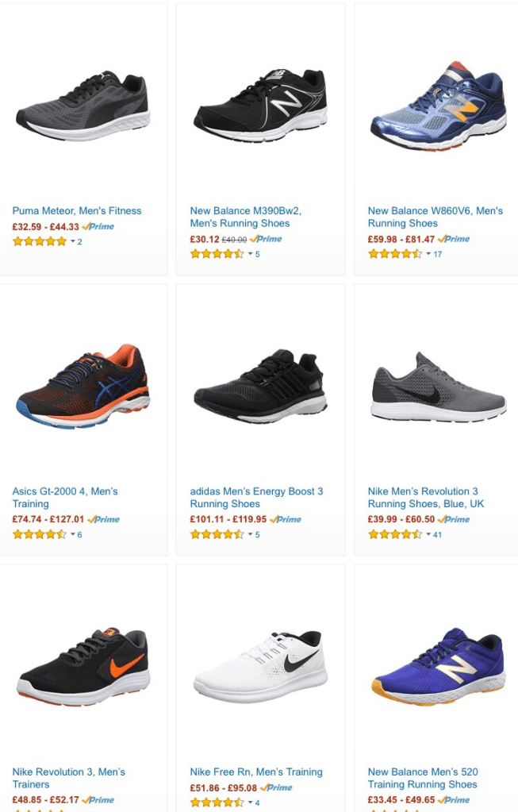Expand rating breakdown arrow for Asics Gt-2000 4
This screenshot has width=518, height=812.
tap(73, 535)
